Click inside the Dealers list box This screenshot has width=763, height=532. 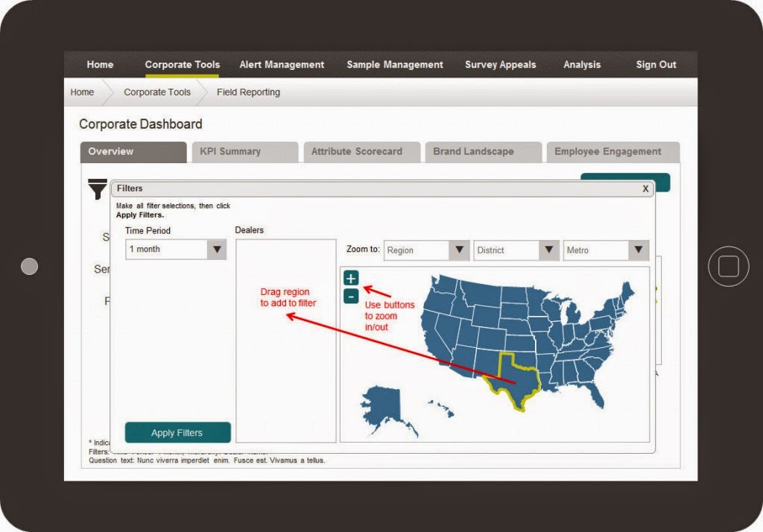(x=285, y=358)
